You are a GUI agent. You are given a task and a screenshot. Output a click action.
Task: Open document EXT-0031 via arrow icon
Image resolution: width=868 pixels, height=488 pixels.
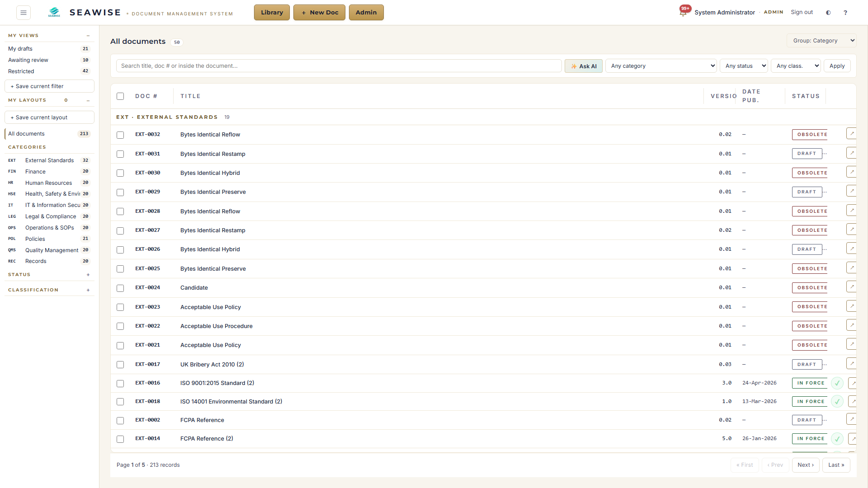pos(852,153)
